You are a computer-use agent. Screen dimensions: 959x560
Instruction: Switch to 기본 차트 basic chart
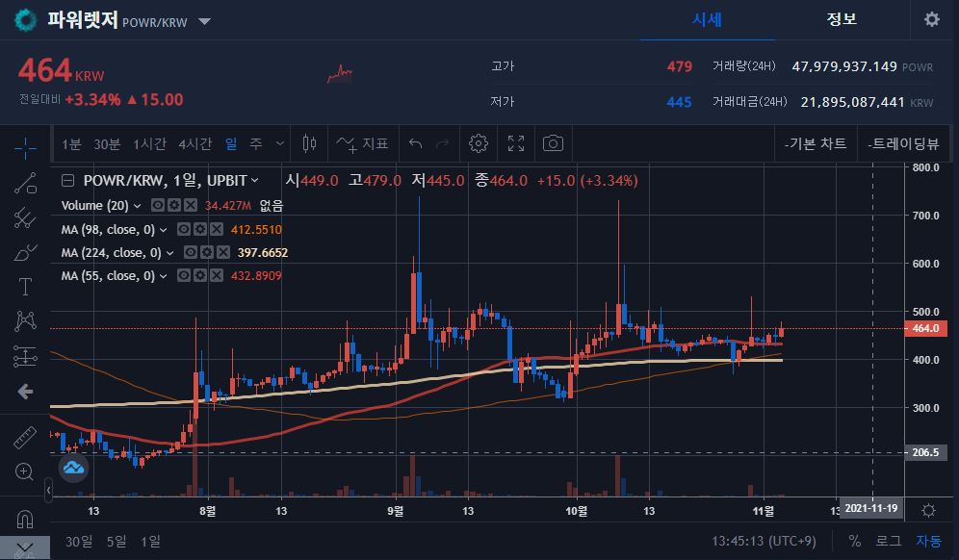(x=816, y=143)
